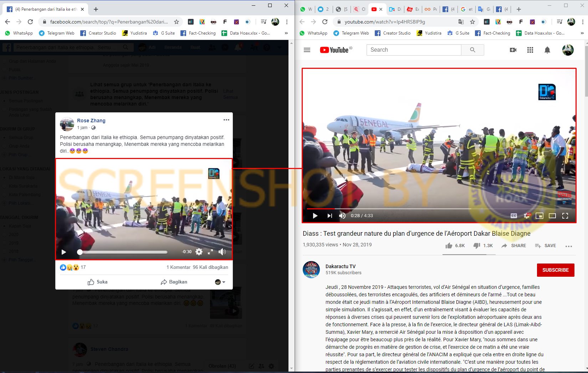Switch to the WhatsApp tab in right window

(x=306, y=9)
